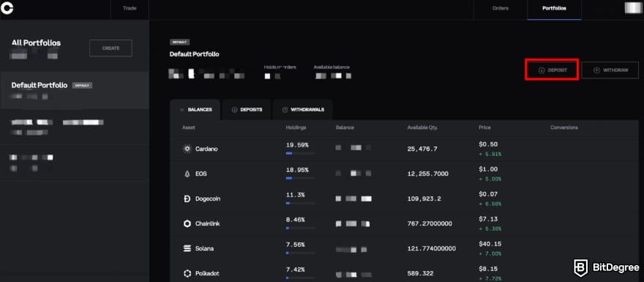Viewport: 644px width, 282px height.
Task: Select Default Portfolio in sidebar
Action: (x=75, y=90)
